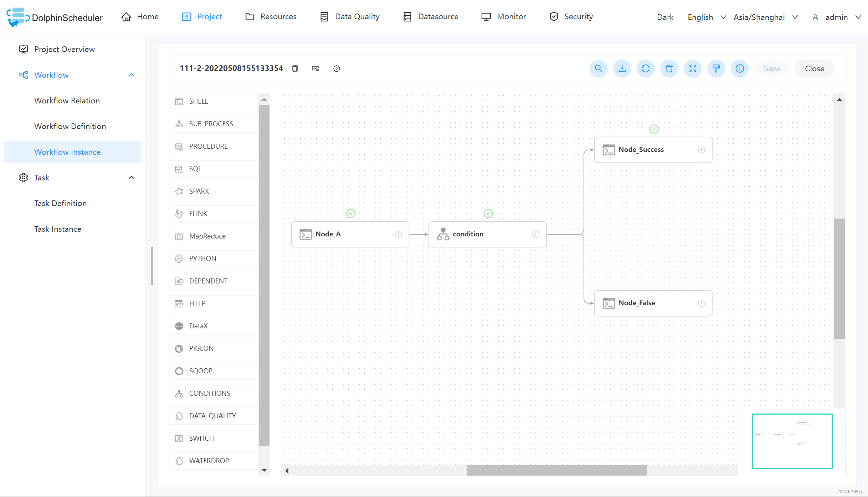Screen dimensions: 868x497
Task: Click the search/zoom icon in toolbar
Action: click(598, 68)
